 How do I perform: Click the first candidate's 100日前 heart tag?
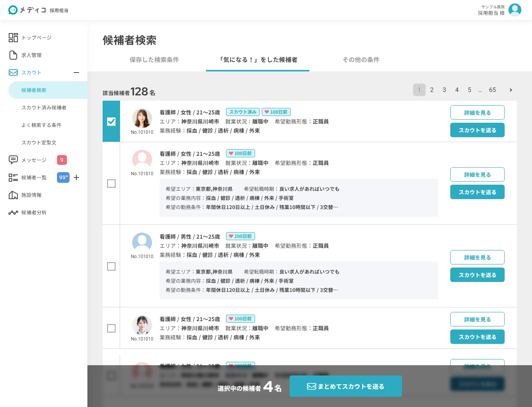click(276, 112)
